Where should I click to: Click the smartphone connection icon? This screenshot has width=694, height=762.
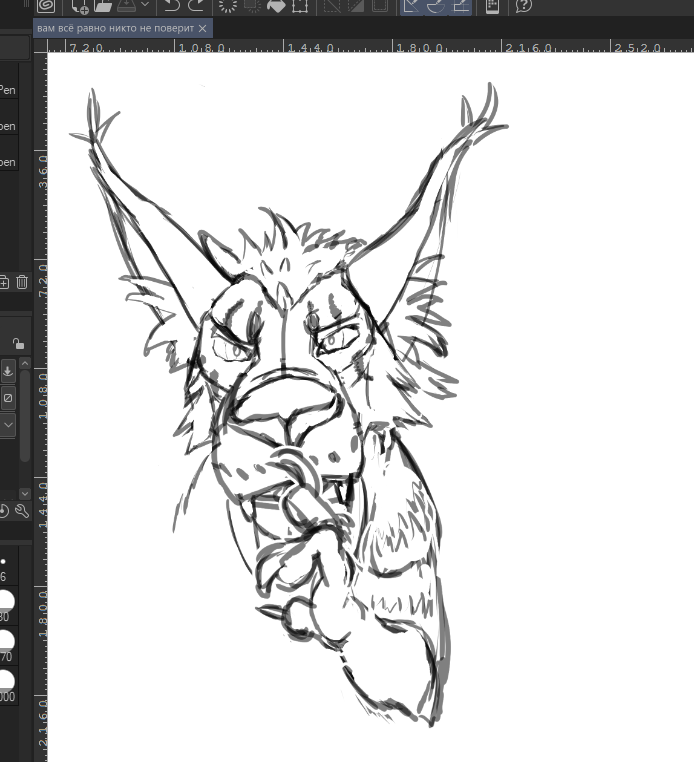(492, 5)
